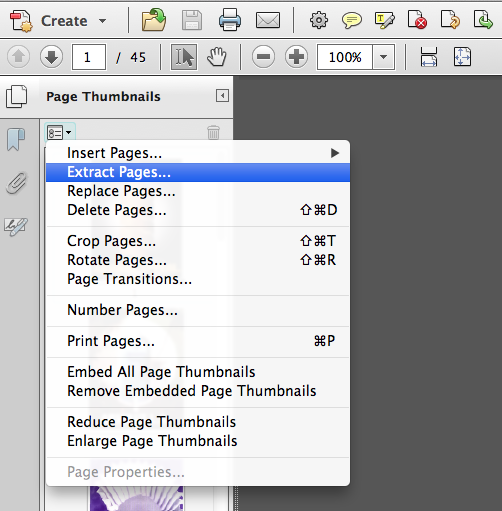Open the Bookmarks panel icon

(16, 139)
